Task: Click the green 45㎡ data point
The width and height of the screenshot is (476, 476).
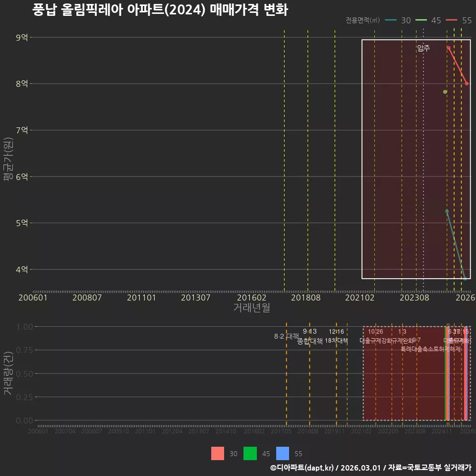Action: pyautogui.click(x=445, y=92)
